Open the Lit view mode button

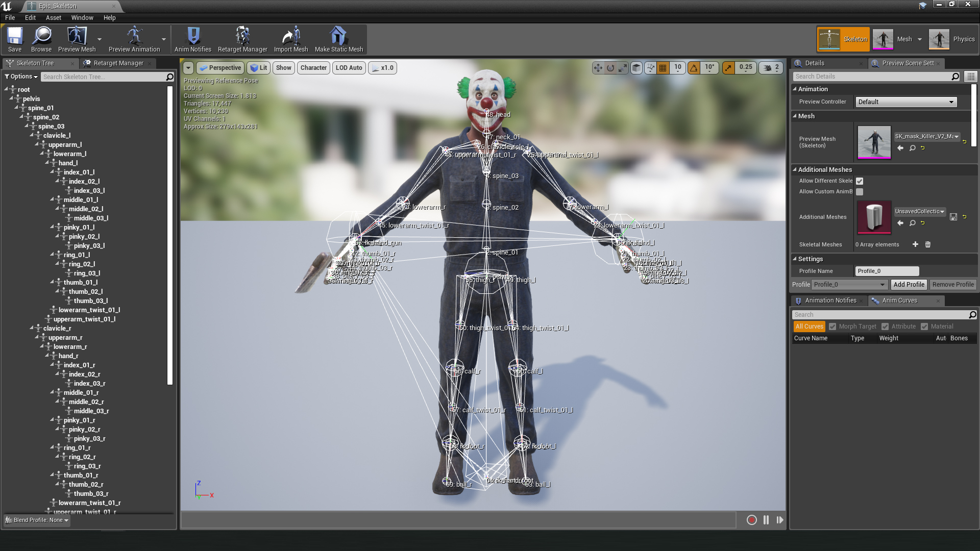coord(259,68)
